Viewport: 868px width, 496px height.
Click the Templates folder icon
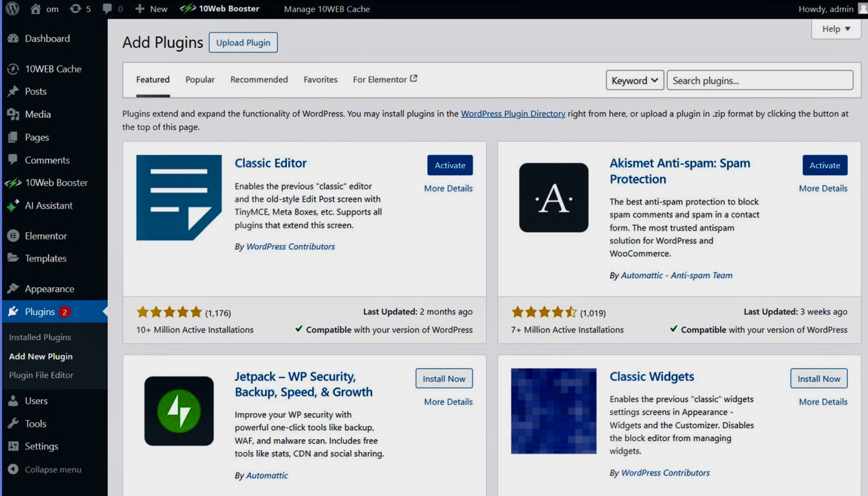click(13, 258)
